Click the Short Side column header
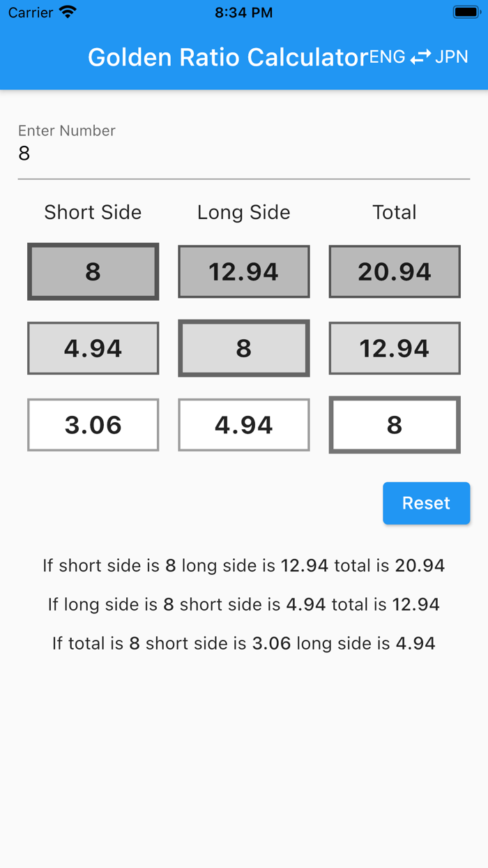The image size is (488, 868). (93, 212)
